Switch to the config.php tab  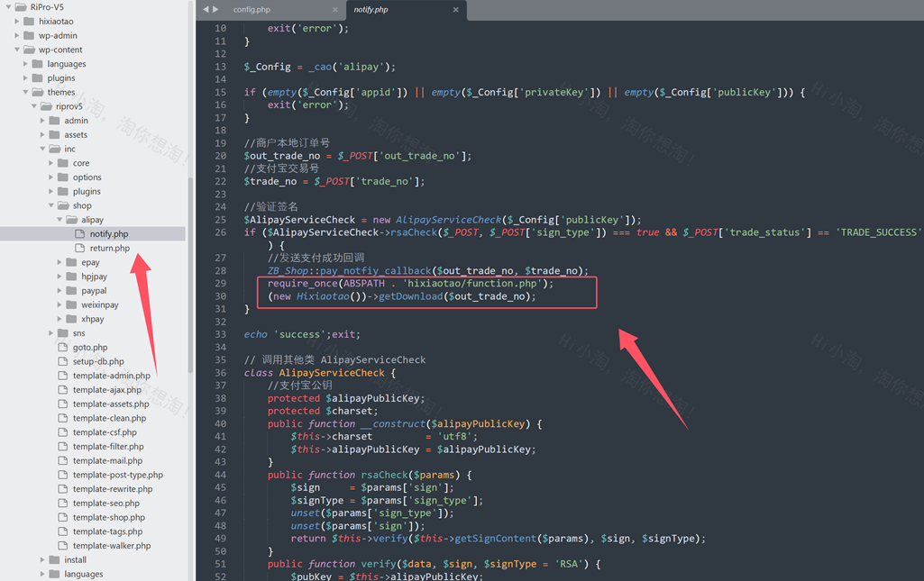click(252, 10)
